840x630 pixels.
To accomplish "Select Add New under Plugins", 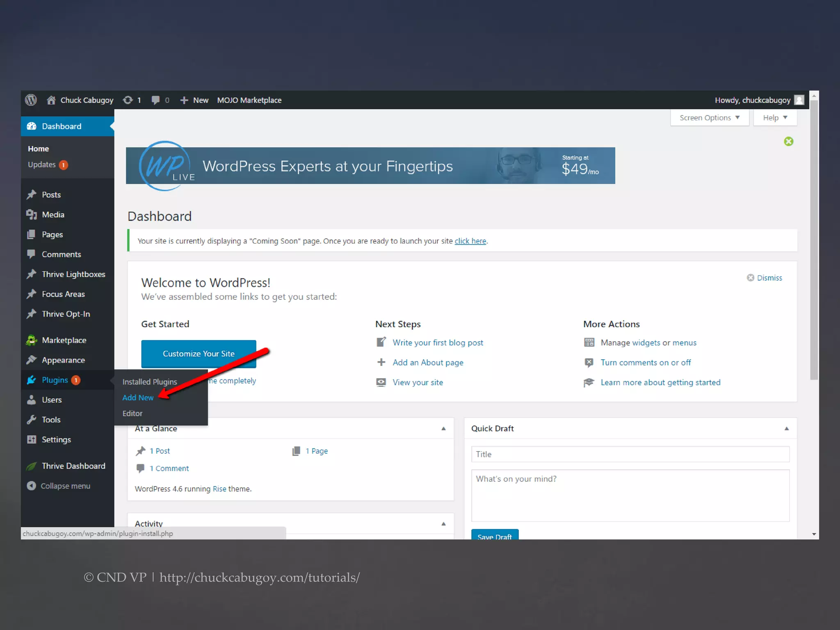I will (x=138, y=397).
